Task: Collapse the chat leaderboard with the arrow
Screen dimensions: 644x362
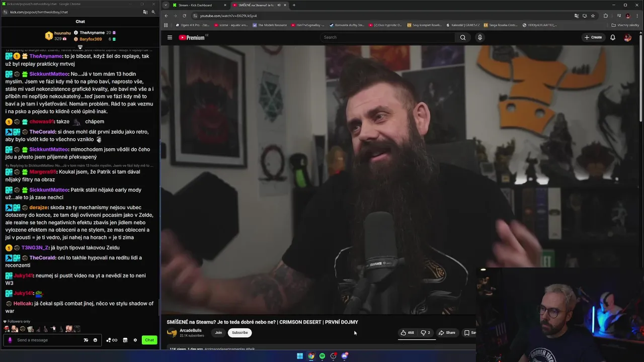Action: click(x=80, y=47)
